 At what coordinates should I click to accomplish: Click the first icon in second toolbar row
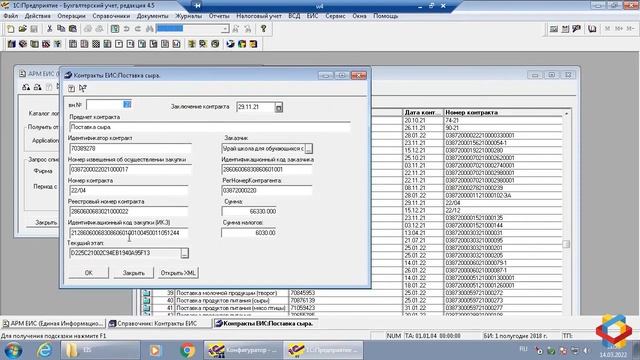pyautogui.click(x=11, y=44)
